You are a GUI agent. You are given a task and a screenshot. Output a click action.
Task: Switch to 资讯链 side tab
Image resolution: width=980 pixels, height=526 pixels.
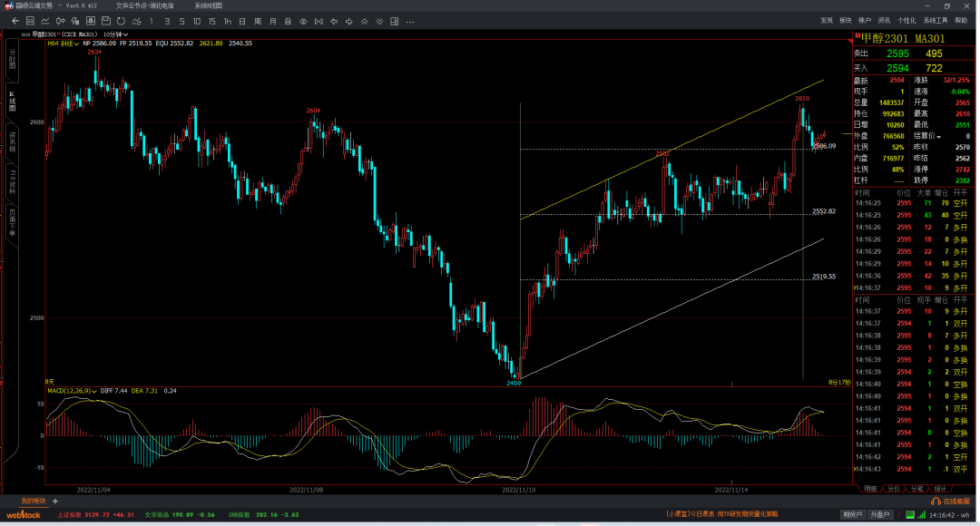point(12,141)
